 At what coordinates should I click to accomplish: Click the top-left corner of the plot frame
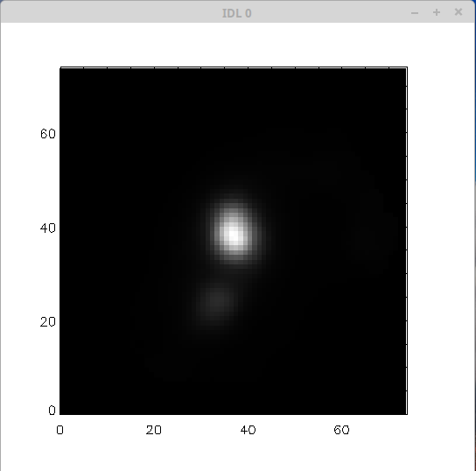[60, 67]
